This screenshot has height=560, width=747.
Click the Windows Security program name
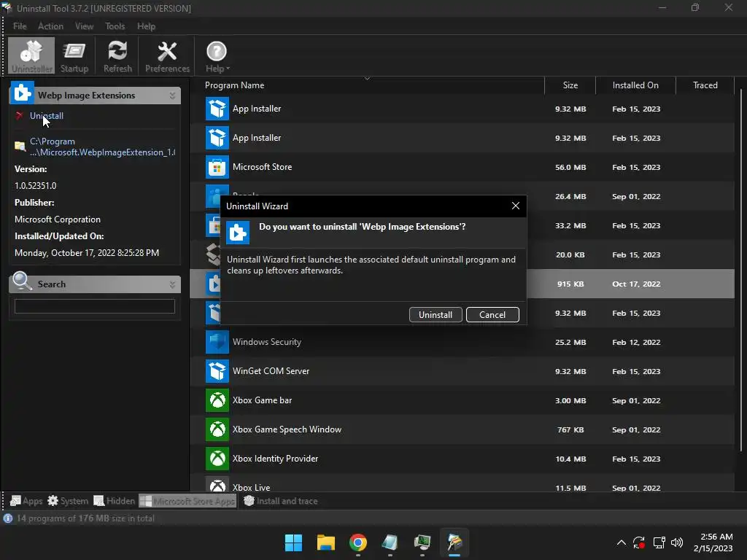[267, 343]
